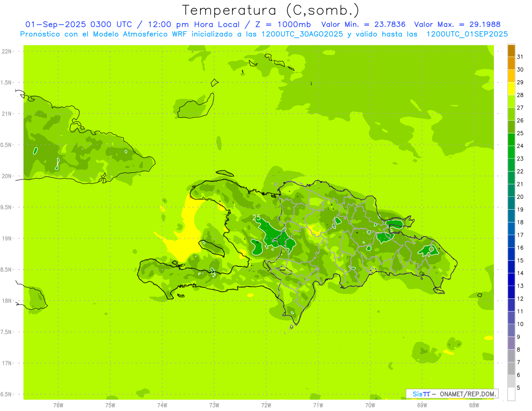The height and width of the screenshot is (411, 532).
Task: Click the legend value label '28'
Action: click(x=520, y=95)
